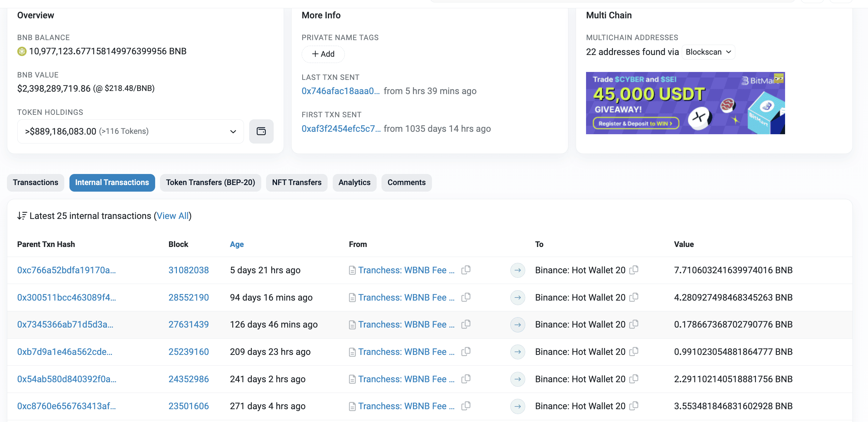Click the View All link
The height and width of the screenshot is (422, 868).
(172, 216)
